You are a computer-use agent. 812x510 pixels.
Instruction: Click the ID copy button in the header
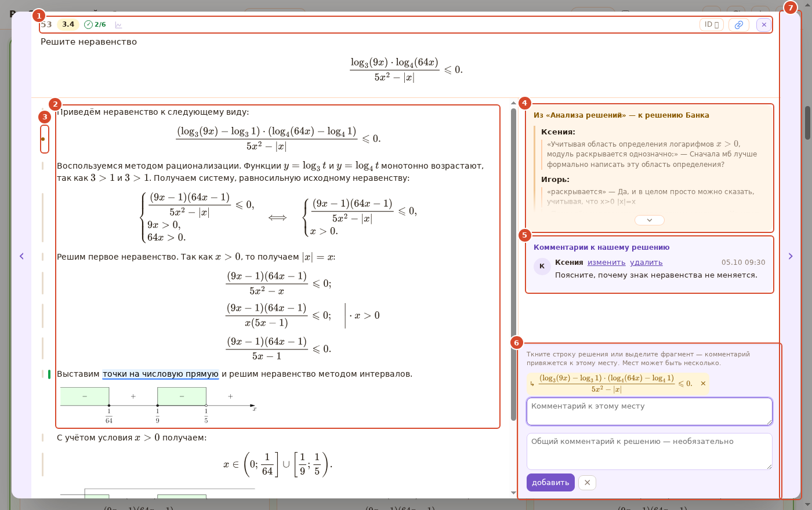712,25
